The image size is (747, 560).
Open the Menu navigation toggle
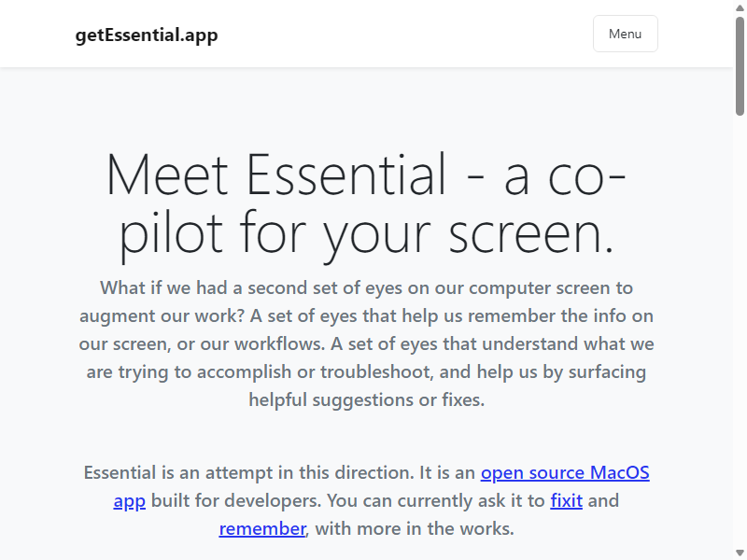[625, 34]
